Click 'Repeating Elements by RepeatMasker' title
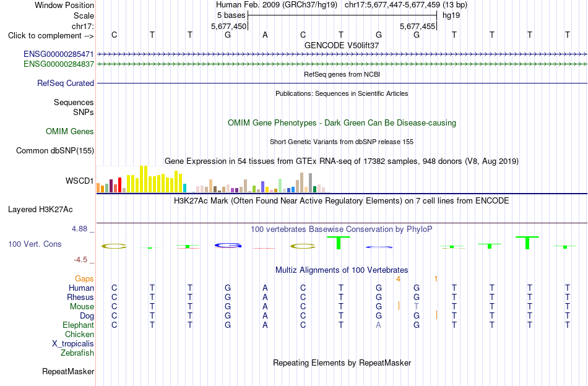Image resolution: width=588 pixels, height=386 pixels. tap(342, 362)
